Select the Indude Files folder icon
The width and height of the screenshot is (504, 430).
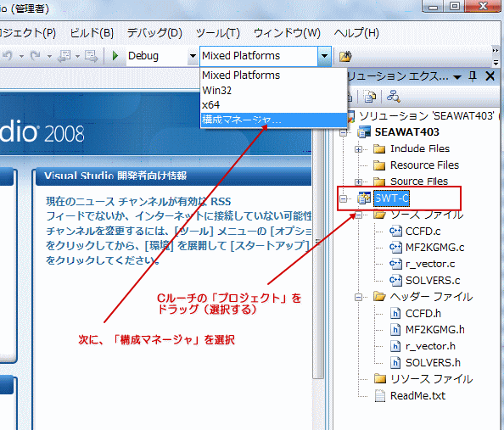click(x=379, y=148)
